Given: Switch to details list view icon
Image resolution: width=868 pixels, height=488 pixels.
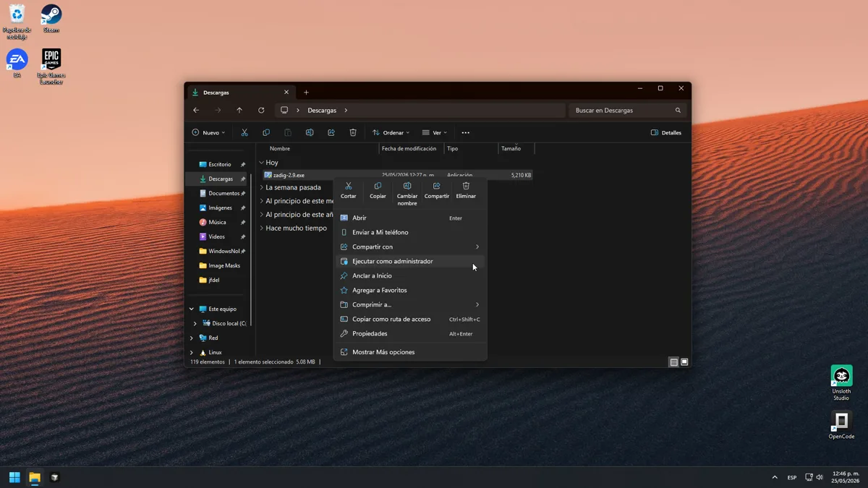Looking at the screenshot, I should tap(673, 361).
